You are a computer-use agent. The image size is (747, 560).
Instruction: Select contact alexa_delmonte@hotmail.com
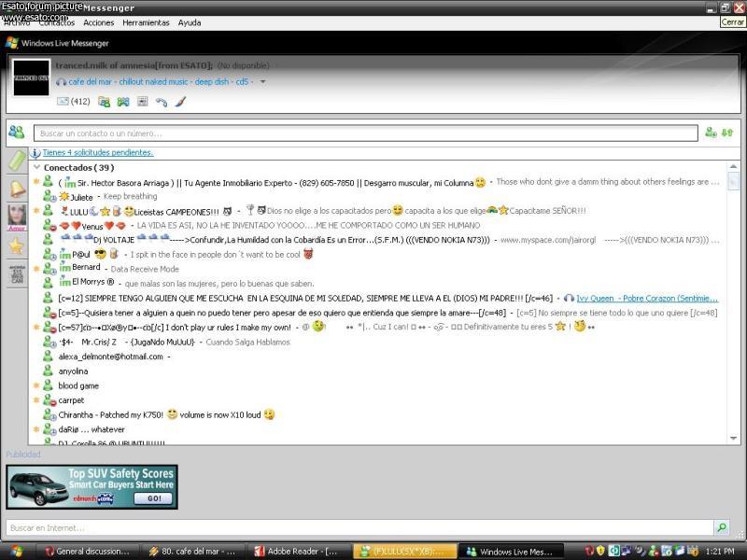376,357
